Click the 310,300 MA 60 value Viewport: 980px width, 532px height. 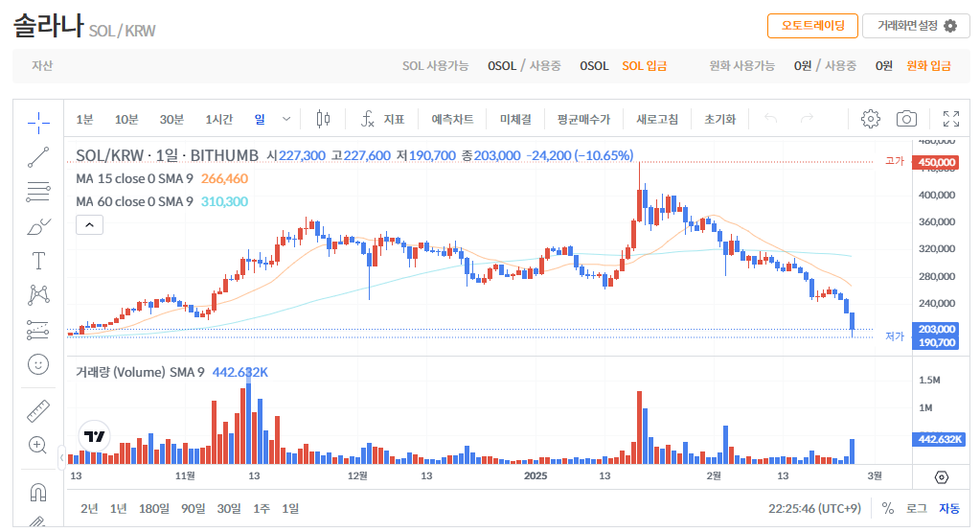(x=224, y=202)
